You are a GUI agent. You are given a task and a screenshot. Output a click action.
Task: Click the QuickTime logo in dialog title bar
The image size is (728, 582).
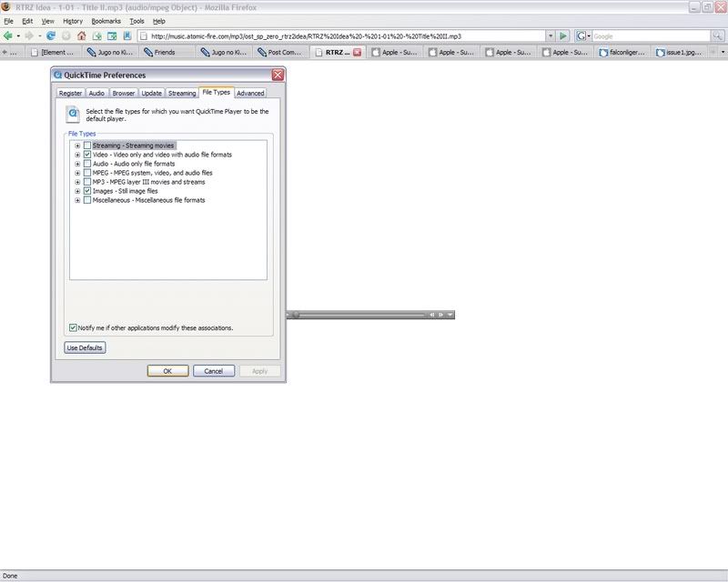(57, 75)
